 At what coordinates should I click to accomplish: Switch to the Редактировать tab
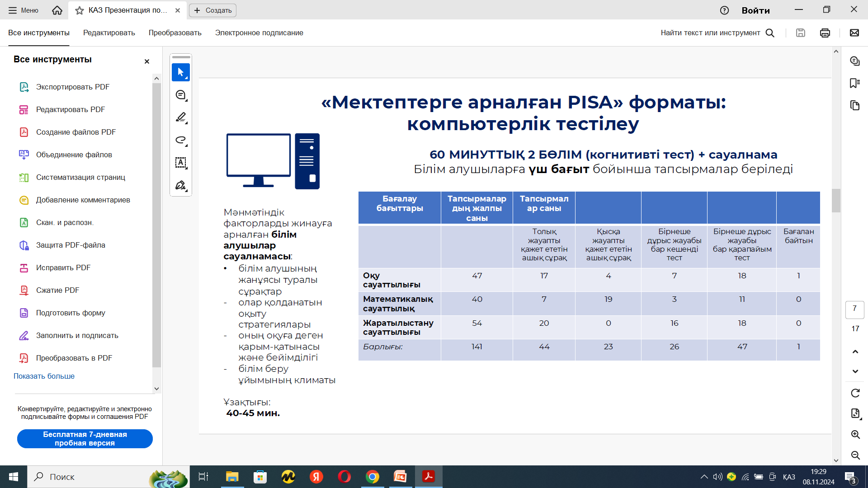coord(109,33)
